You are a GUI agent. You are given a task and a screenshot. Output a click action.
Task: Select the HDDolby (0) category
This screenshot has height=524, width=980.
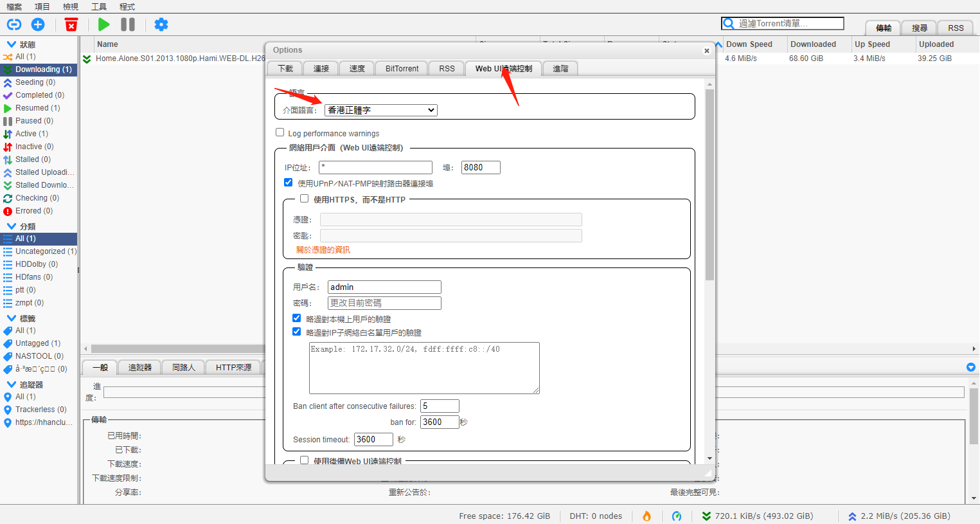pyautogui.click(x=39, y=264)
